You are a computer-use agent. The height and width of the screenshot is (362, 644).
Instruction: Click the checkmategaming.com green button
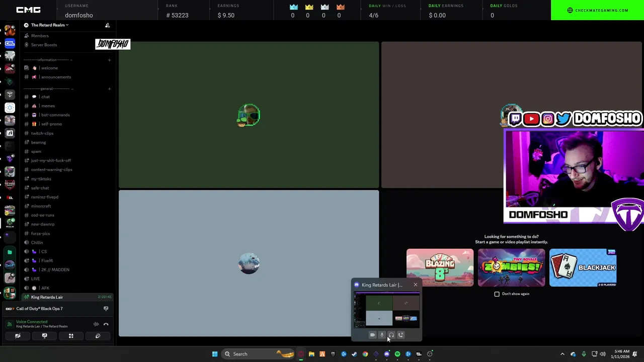click(597, 10)
